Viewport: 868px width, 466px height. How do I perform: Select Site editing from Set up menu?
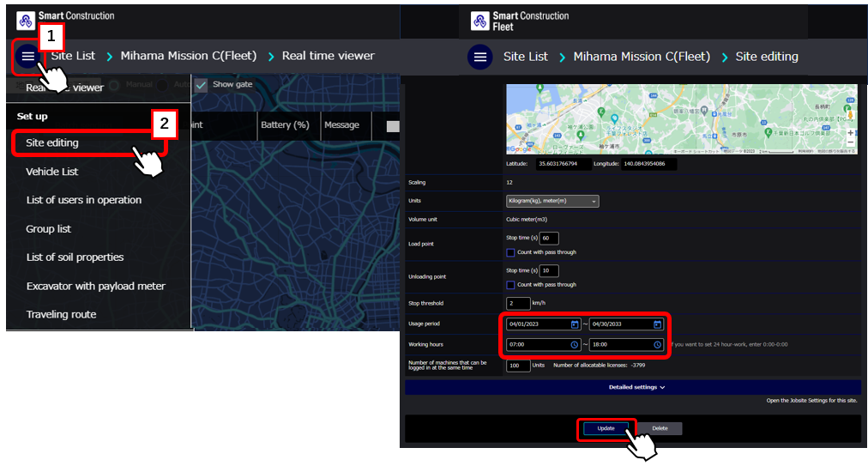[x=52, y=143]
